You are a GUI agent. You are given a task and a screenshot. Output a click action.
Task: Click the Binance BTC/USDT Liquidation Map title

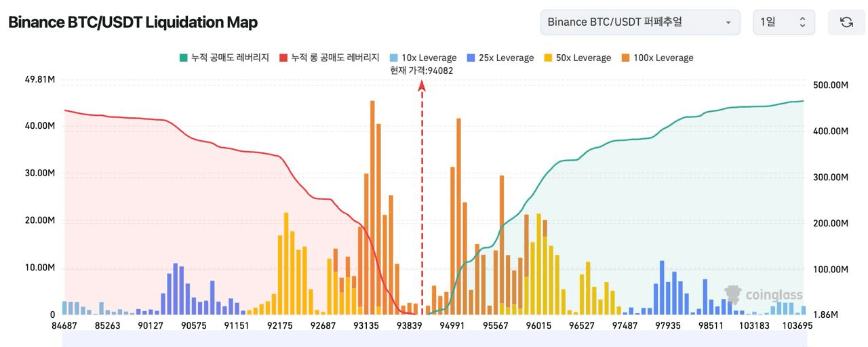(133, 22)
